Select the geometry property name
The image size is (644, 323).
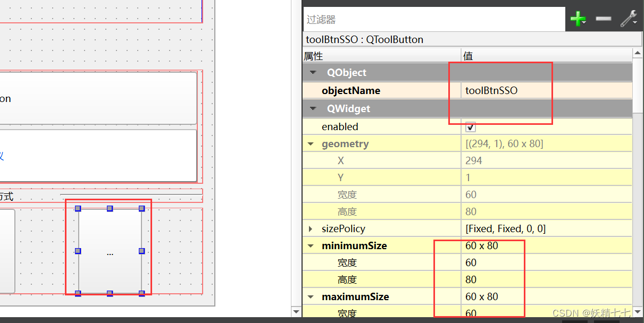point(345,143)
